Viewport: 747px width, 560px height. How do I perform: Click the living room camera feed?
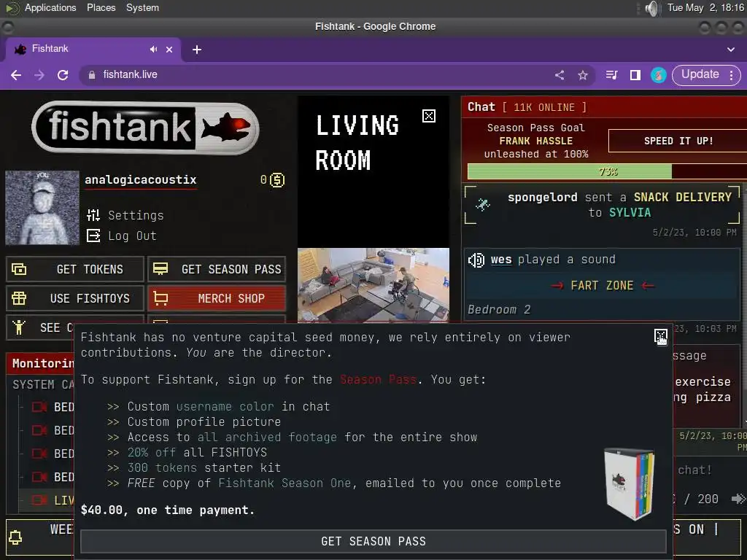373,285
